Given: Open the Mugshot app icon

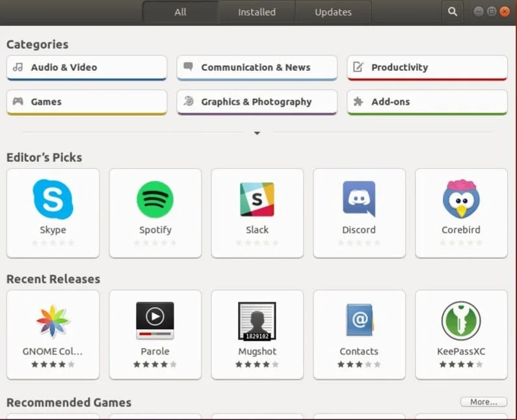Looking at the screenshot, I should [x=257, y=321].
